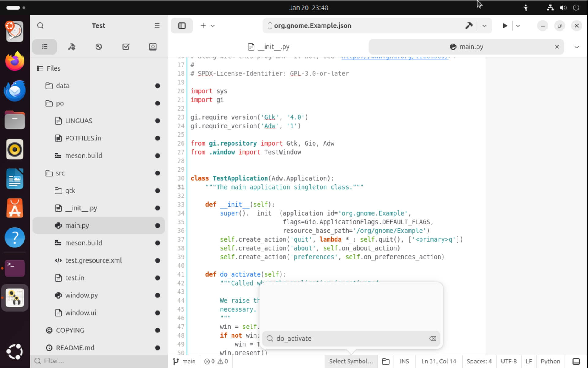This screenshot has width=588, height=368.
Task: Toggle INS insert mode indicator
Action: [404, 362]
